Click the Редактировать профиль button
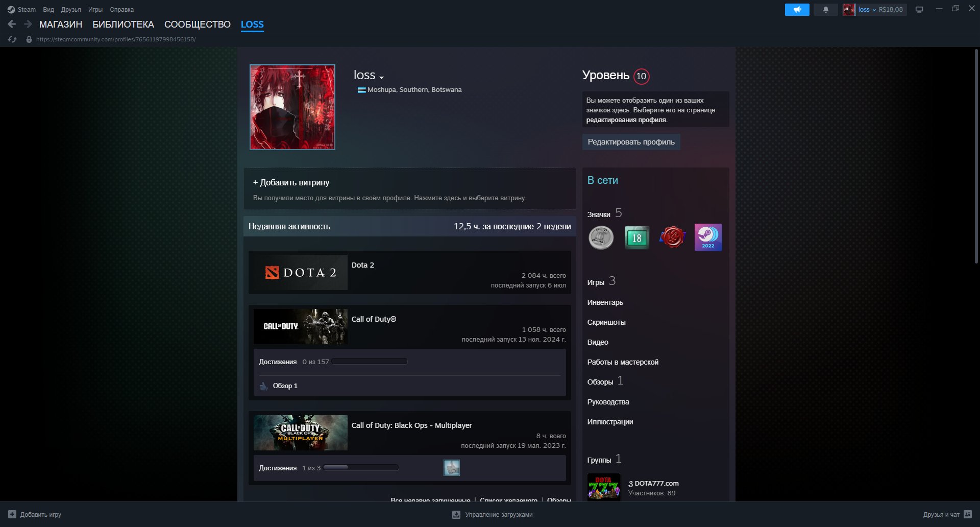This screenshot has width=980, height=527. [x=631, y=142]
